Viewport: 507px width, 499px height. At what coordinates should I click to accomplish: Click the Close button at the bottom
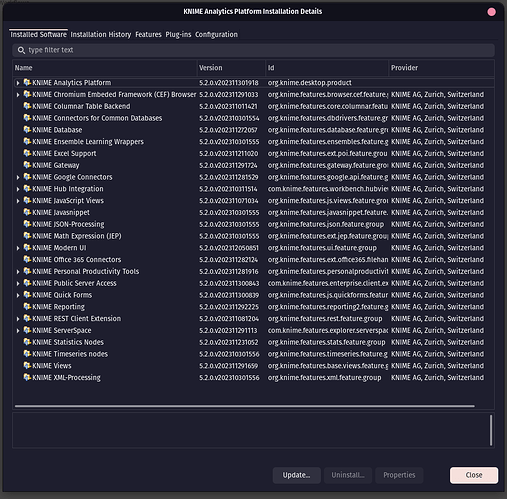474,475
